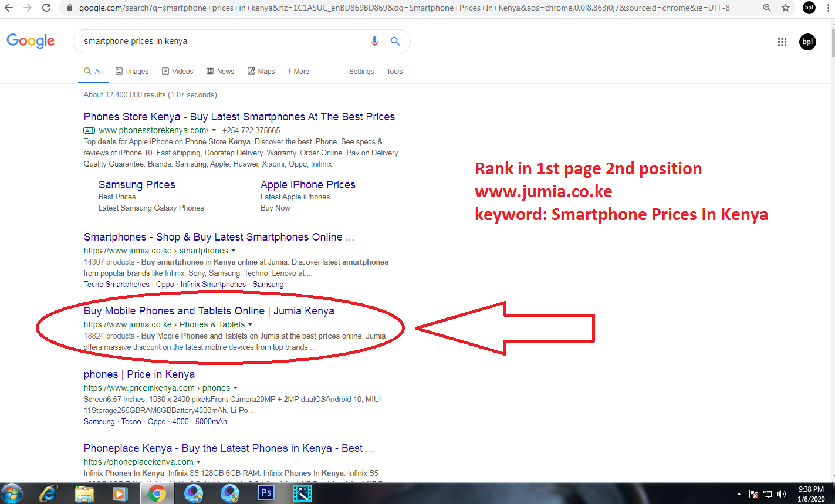Open the green dropdown beside the Jumia result URL
This screenshot has width=835, height=504.
251,324
